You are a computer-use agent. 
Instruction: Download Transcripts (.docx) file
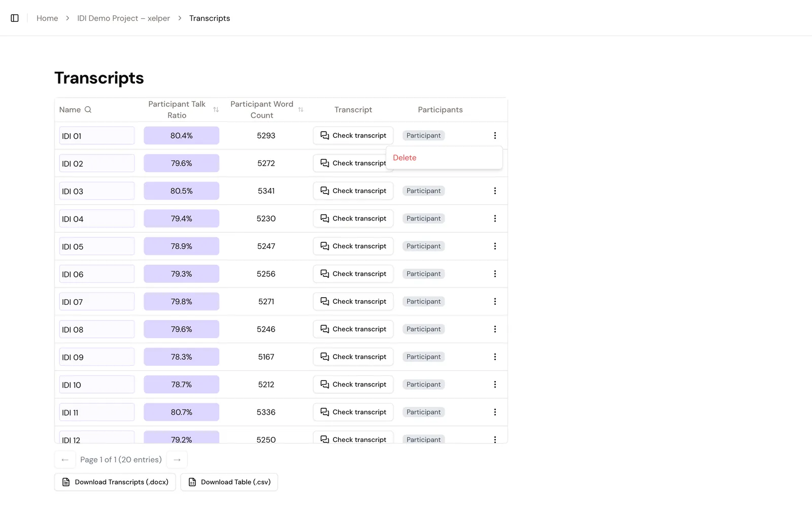pos(115,482)
